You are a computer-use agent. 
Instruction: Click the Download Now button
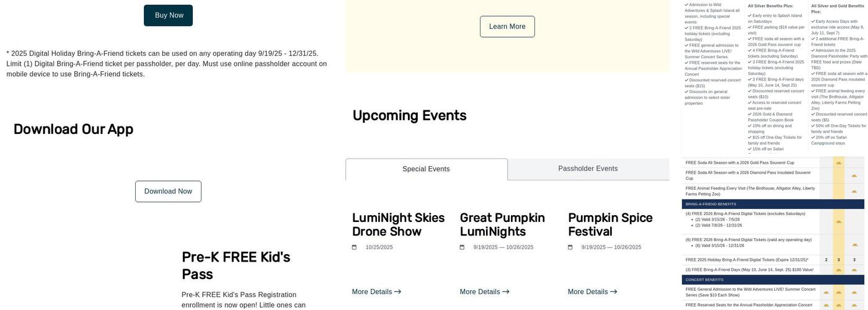coord(168,192)
